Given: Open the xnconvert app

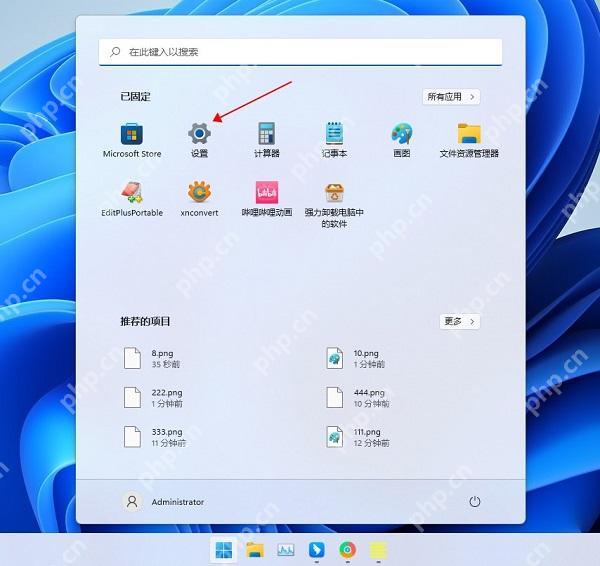Looking at the screenshot, I should coord(199,199).
